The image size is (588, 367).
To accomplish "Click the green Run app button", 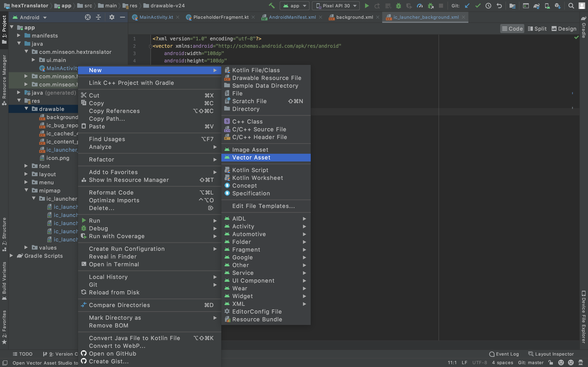I will tap(367, 6).
